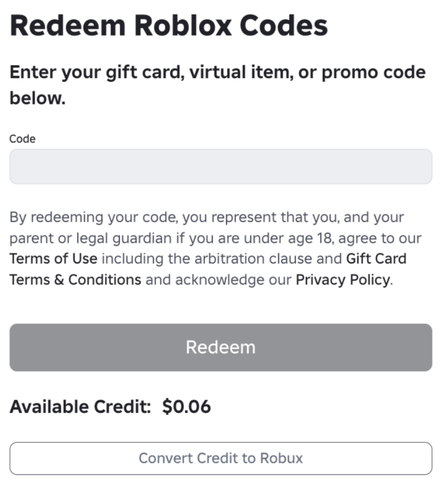
Task: Open the Privacy Policy link
Action: point(343,280)
